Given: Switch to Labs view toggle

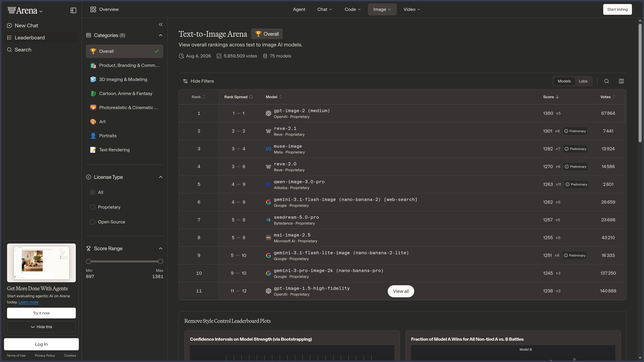Looking at the screenshot, I should coord(583,81).
